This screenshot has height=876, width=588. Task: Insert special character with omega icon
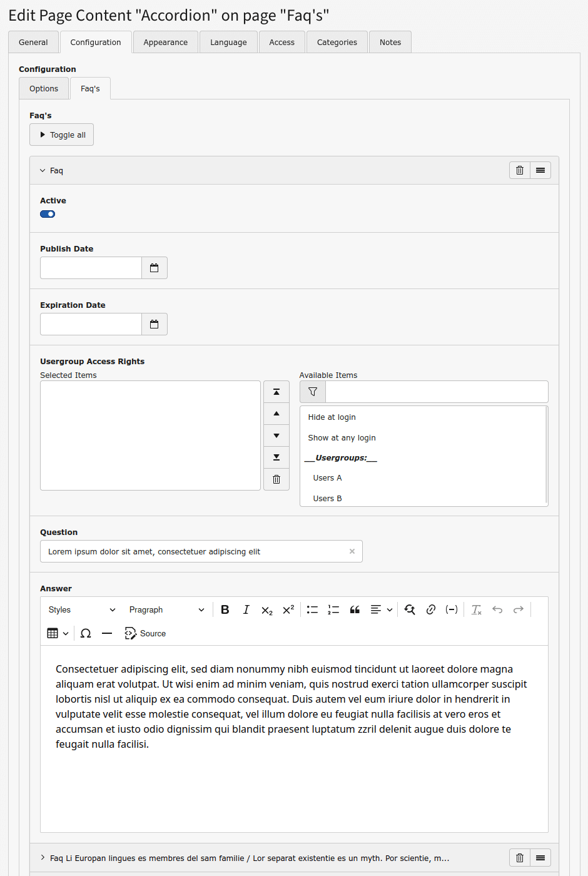[x=86, y=633]
